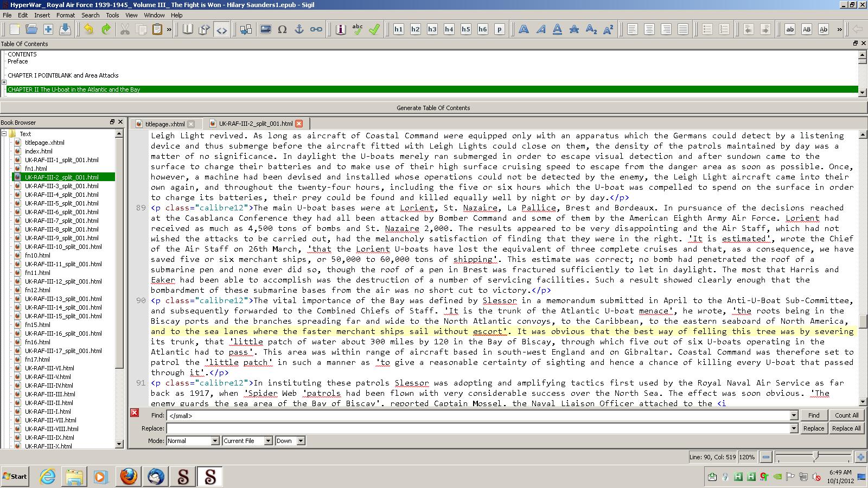Open an existing ebook via the folder icon
868x488 pixels.
pos(31,29)
